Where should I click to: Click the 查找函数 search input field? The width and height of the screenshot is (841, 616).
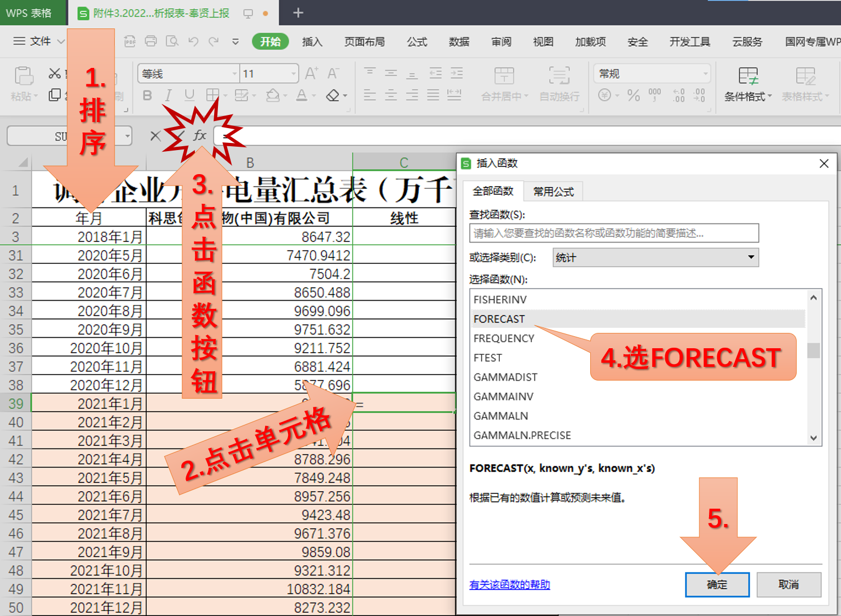(x=613, y=233)
